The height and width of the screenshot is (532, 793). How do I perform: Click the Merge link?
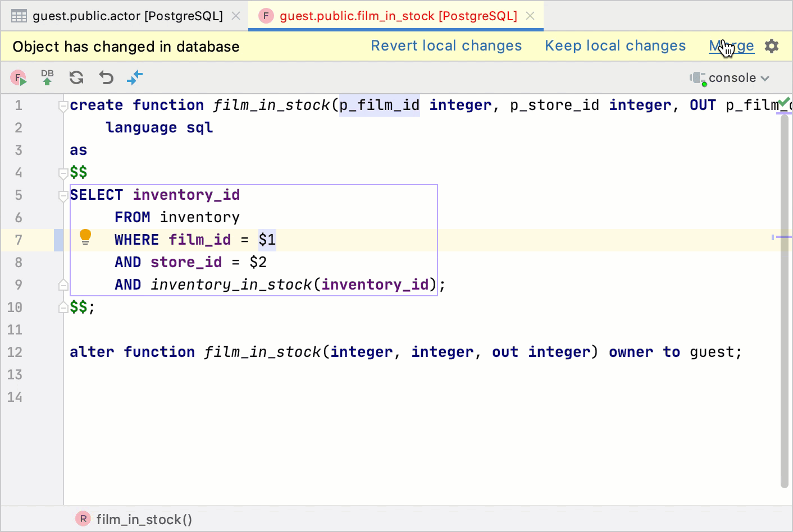[x=731, y=45]
